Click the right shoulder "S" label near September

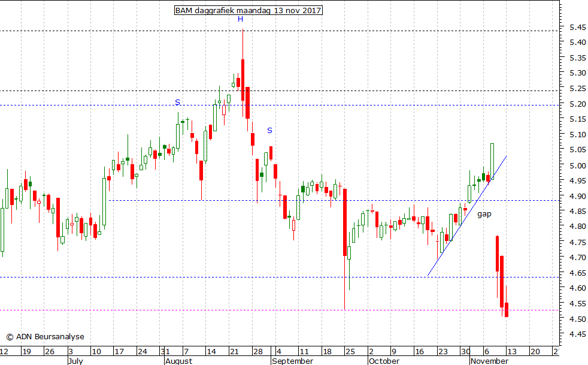pos(269,131)
